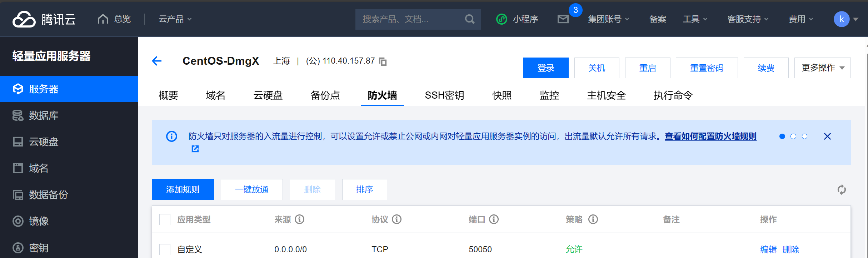Click the 端口 info icon
Viewport: 868px width, 258px height.
pyautogui.click(x=494, y=219)
